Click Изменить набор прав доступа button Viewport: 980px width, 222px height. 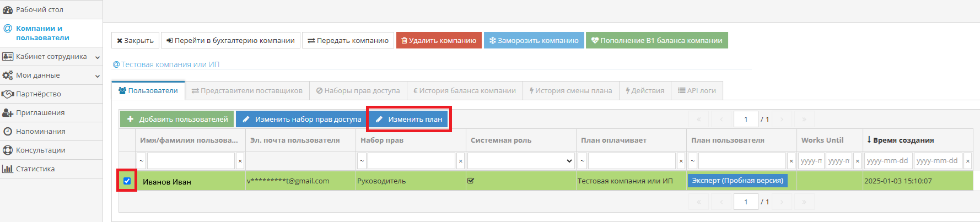tap(301, 119)
